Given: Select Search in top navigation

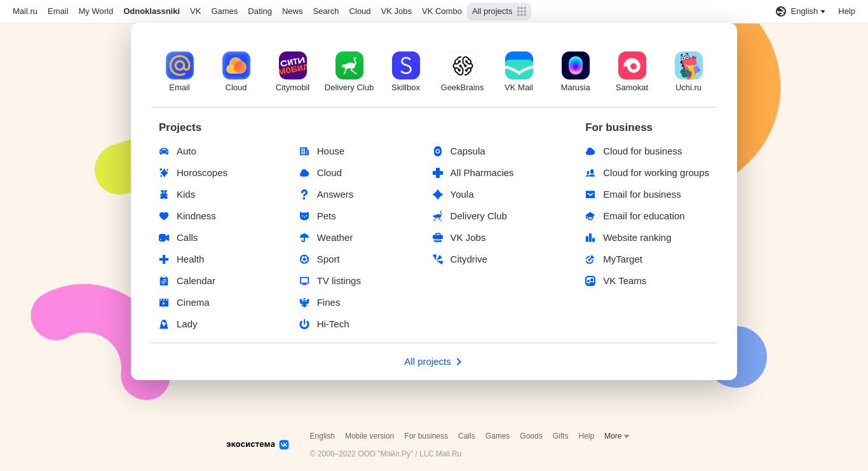Looking at the screenshot, I should [325, 11].
